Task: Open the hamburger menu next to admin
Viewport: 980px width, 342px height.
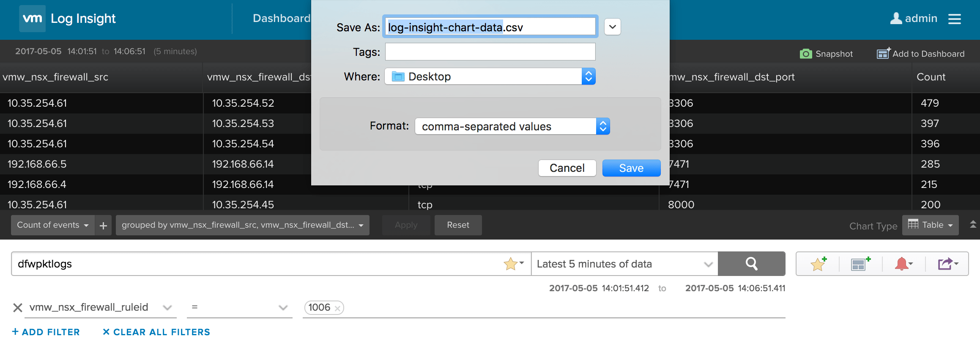Action: point(955,19)
